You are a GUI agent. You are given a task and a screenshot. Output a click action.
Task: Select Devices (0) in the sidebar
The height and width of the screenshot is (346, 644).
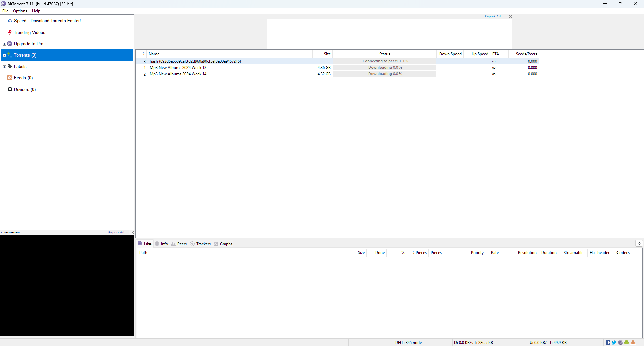tap(24, 90)
